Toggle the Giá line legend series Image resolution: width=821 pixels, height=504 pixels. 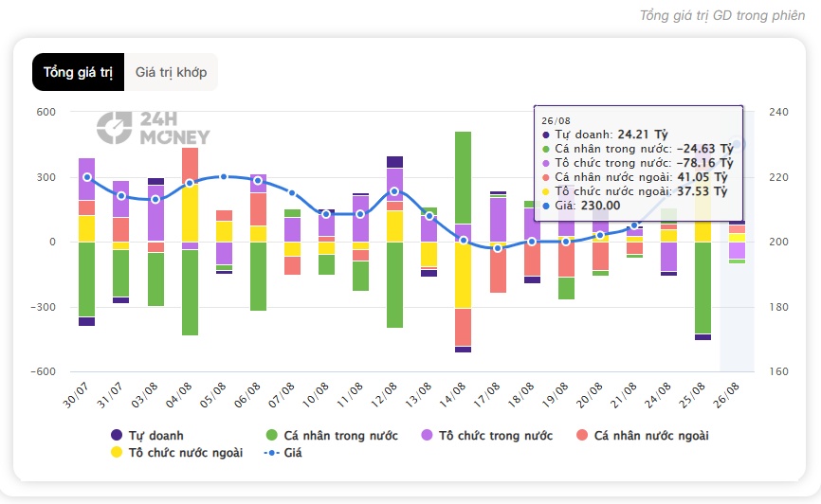tap(283, 453)
